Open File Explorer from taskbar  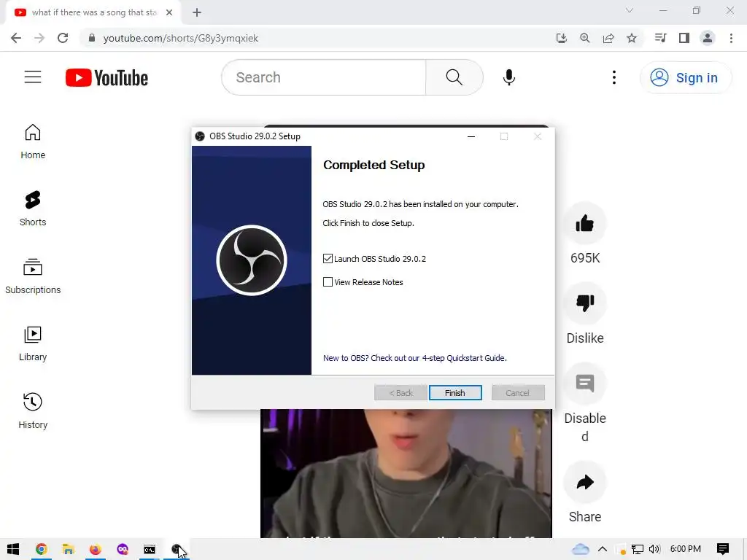click(68, 549)
